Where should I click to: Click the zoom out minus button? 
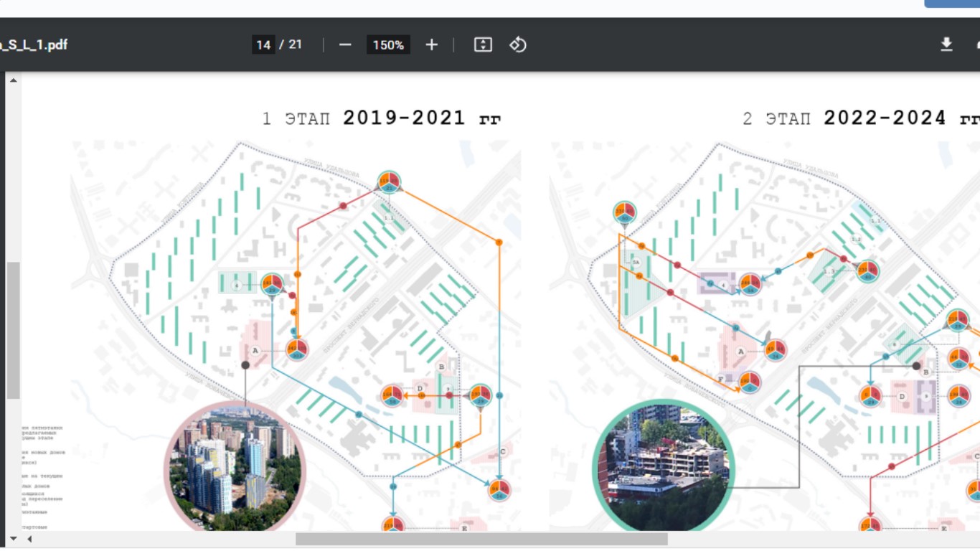tap(345, 45)
